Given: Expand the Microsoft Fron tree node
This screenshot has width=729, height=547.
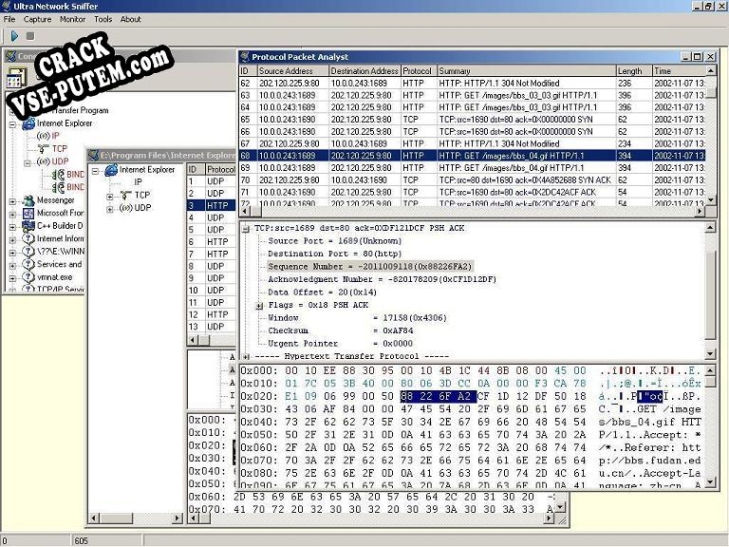Looking at the screenshot, I should [13, 214].
